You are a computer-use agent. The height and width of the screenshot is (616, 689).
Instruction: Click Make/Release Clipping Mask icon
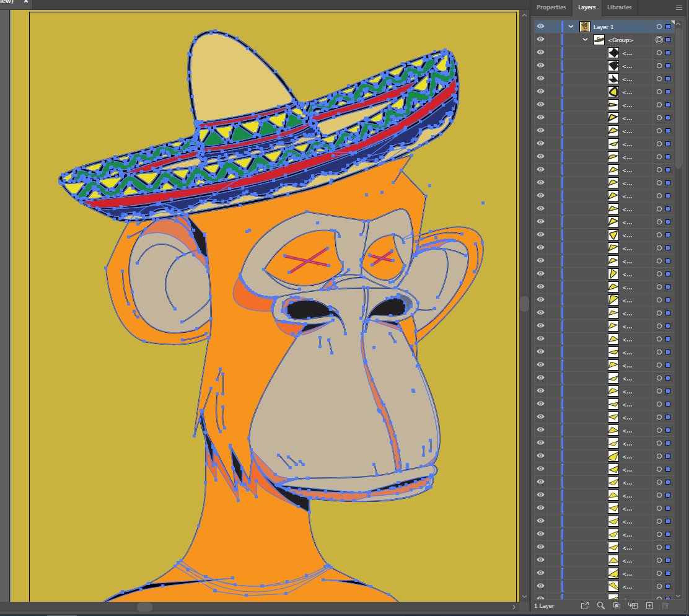[617, 605]
